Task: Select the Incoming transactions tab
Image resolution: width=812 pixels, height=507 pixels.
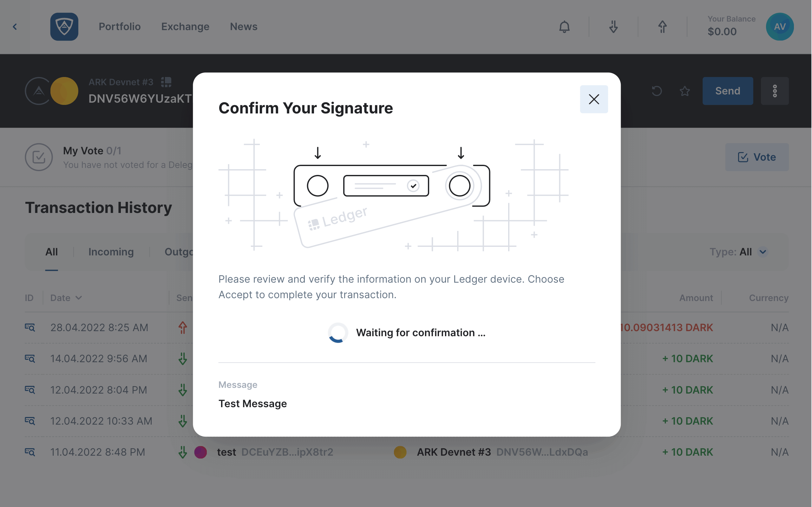Action: pos(111,252)
